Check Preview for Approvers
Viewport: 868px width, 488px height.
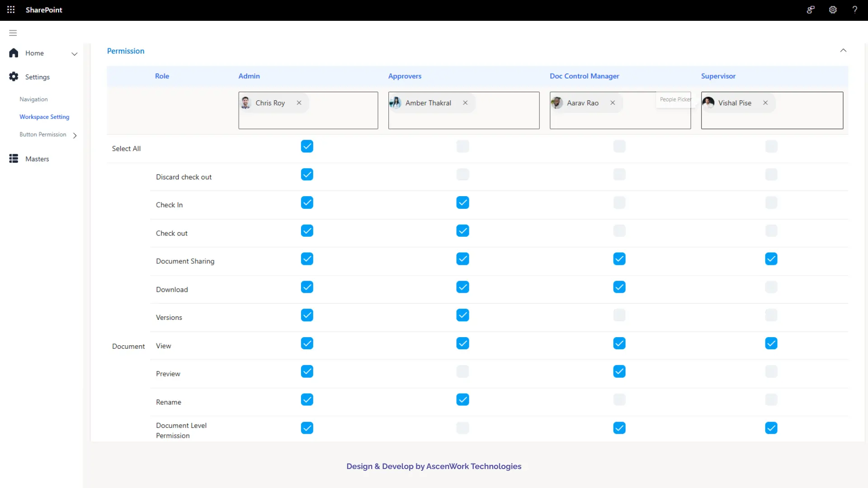(x=462, y=371)
